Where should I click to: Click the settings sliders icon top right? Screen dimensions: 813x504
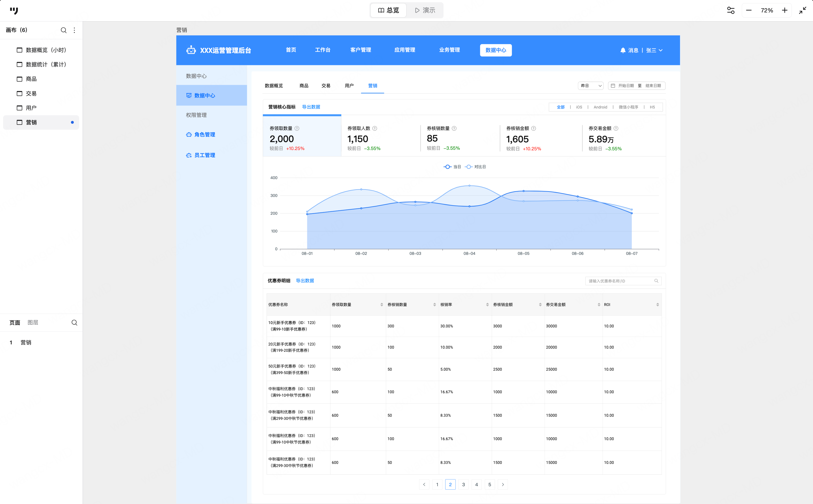(x=731, y=10)
